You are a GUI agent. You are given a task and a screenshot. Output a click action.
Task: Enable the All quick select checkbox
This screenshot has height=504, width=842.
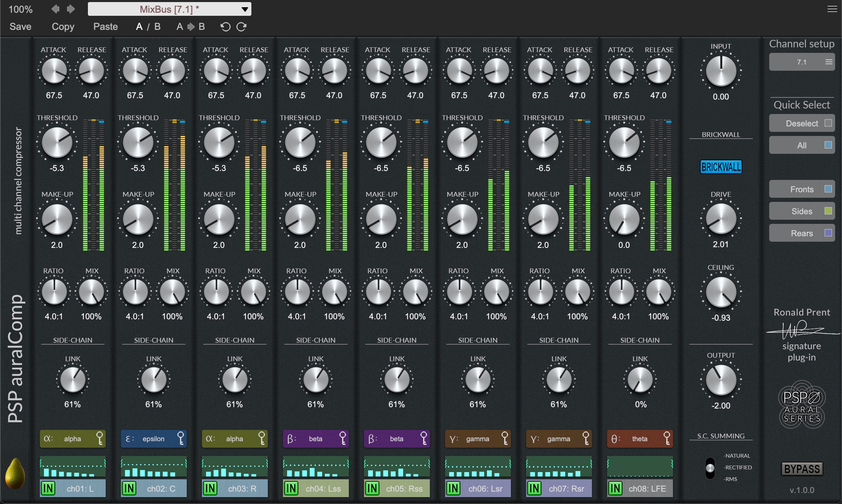(828, 145)
